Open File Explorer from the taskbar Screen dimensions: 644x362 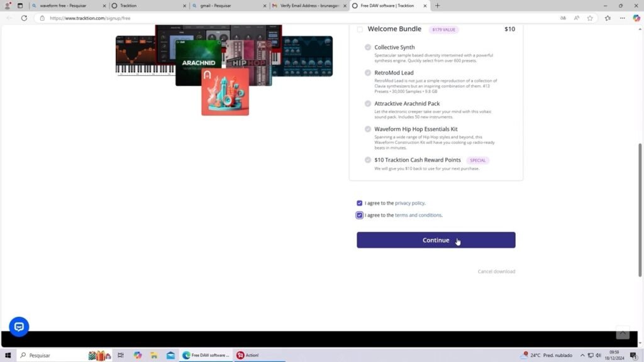(x=154, y=356)
